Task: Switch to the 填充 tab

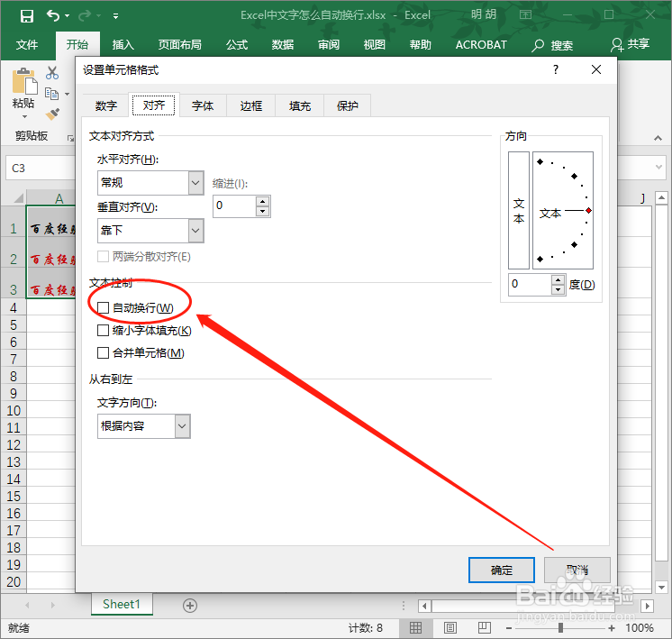Action: [x=300, y=105]
